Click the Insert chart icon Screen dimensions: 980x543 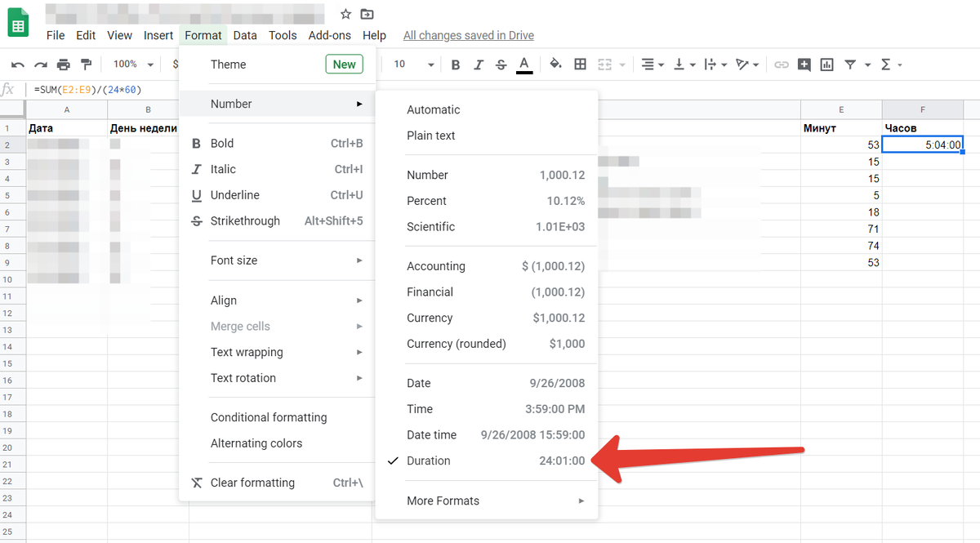[827, 65]
